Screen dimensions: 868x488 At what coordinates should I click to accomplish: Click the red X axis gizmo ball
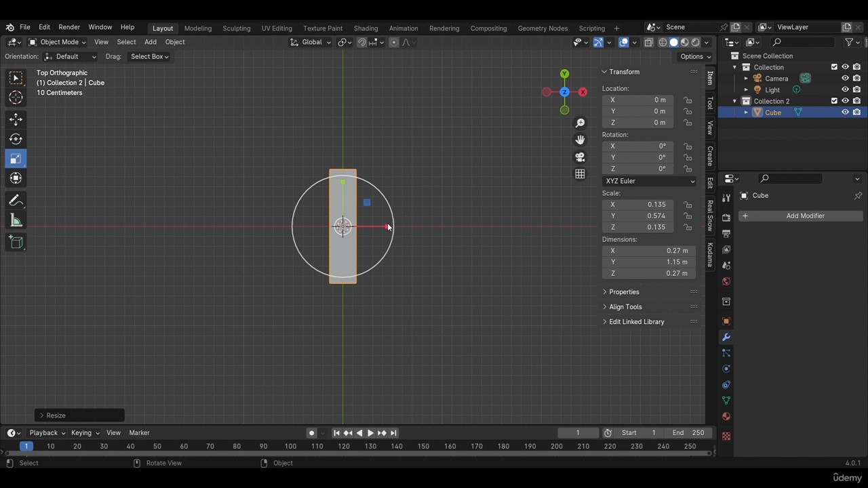pos(583,92)
